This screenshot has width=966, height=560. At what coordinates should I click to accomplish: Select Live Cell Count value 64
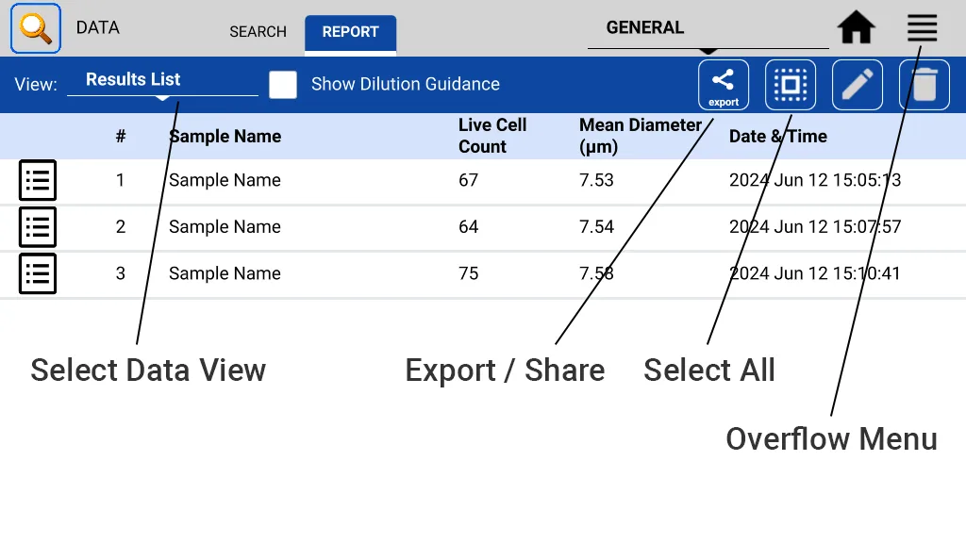468,227
